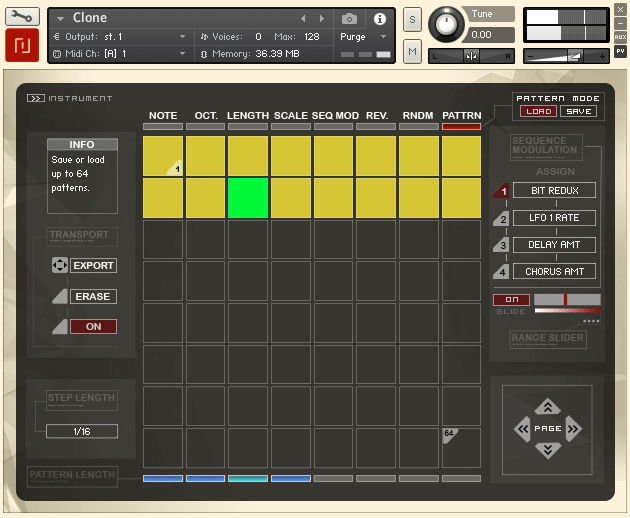Click the ERASE button
Image resolution: width=630 pixels, height=518 pixels.
pos(93,297)
